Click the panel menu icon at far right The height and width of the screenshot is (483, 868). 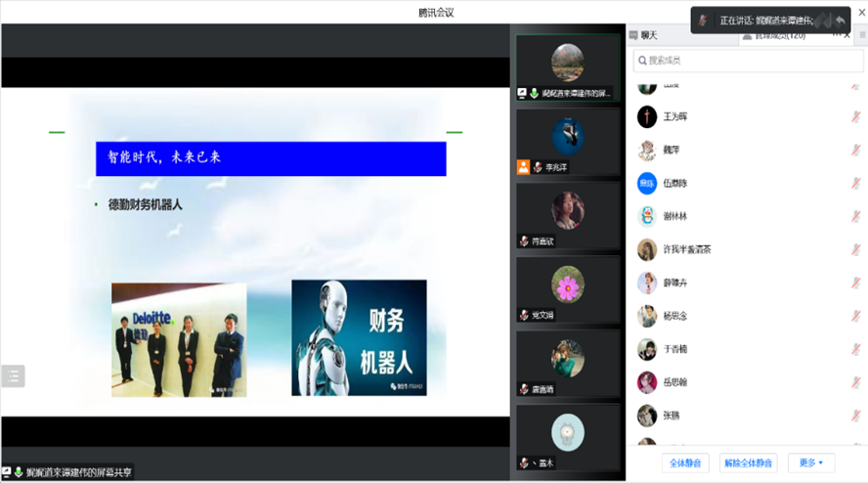[x=861, y=35]
